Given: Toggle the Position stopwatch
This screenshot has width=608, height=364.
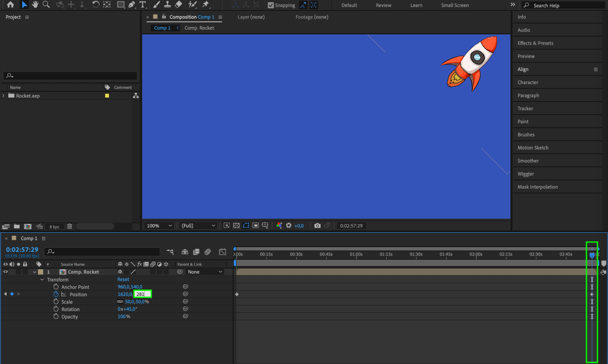Looking at the screenshot, I should [56, 294].
